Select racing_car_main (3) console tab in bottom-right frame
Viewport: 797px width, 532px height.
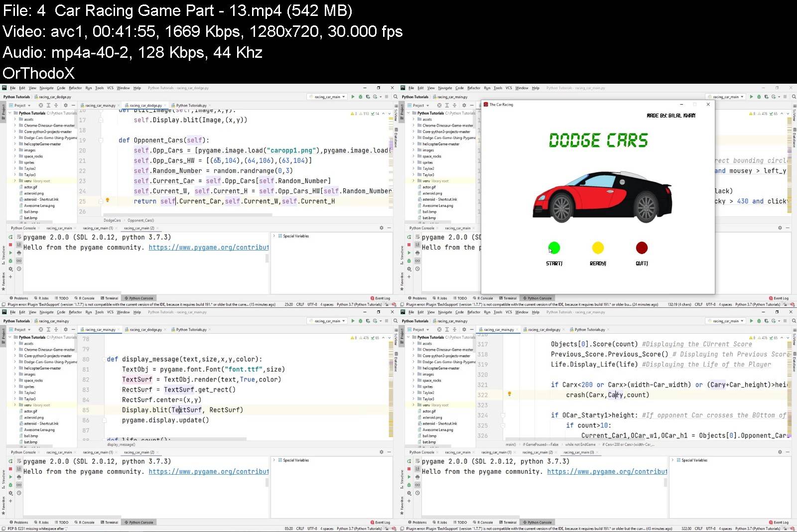click(578, 452)
